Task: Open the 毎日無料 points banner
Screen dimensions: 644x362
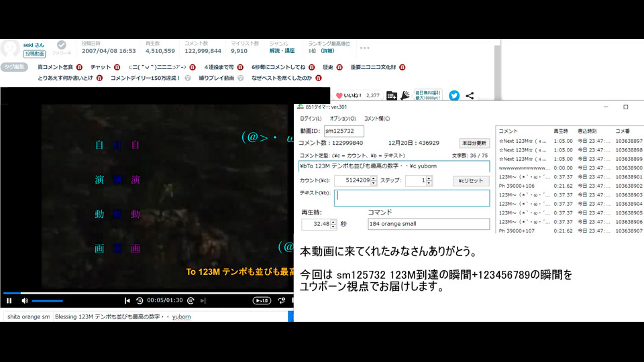Action: pos(428,95)
